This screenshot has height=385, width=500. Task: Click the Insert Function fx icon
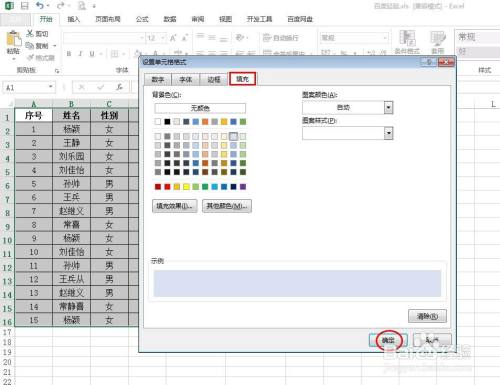click(119, 87)
